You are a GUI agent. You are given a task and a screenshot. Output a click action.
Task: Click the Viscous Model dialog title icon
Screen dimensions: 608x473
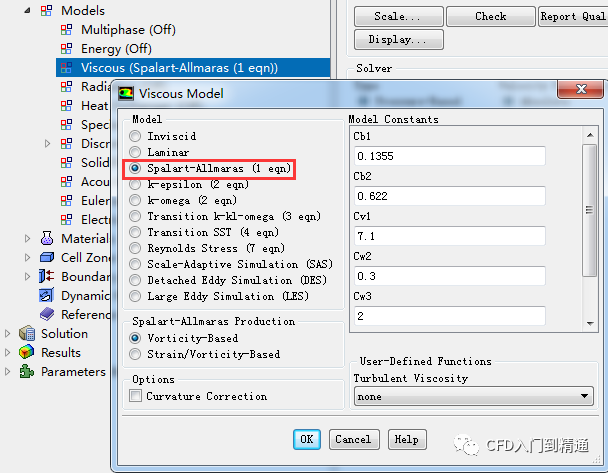coord(126,93)
